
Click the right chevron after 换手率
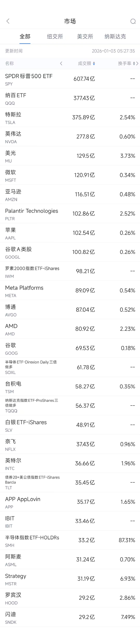click(137, 63)
